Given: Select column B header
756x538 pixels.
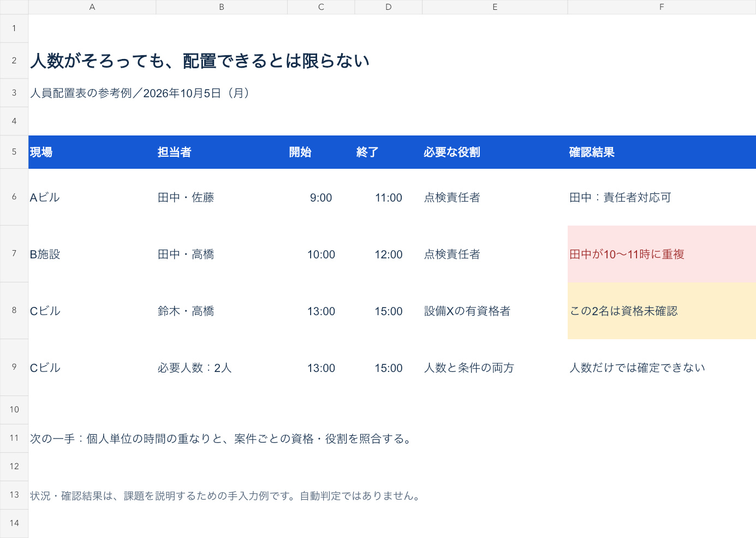Looking at the screenshot, I should [x=222, y=7].
